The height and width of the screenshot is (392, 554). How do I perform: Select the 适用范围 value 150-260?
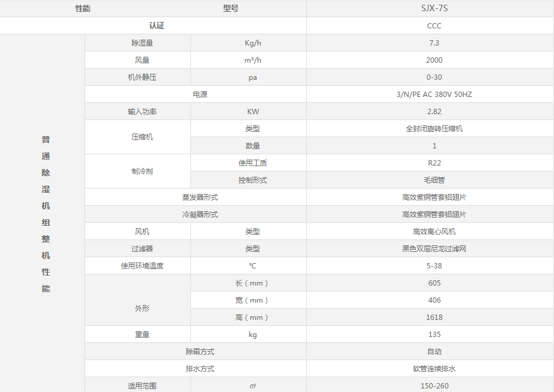coord(433,385)
